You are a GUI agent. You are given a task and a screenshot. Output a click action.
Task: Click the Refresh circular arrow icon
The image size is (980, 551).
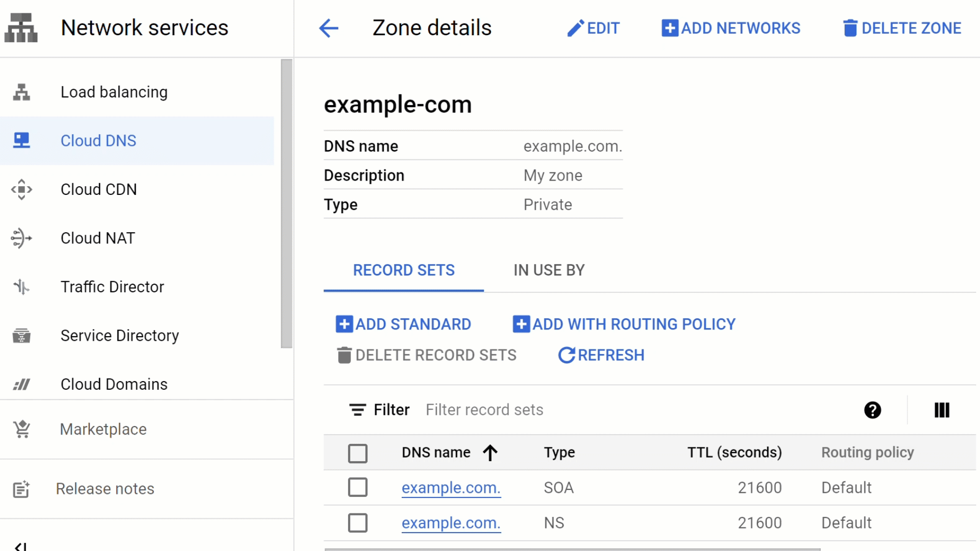coord(567,355)
